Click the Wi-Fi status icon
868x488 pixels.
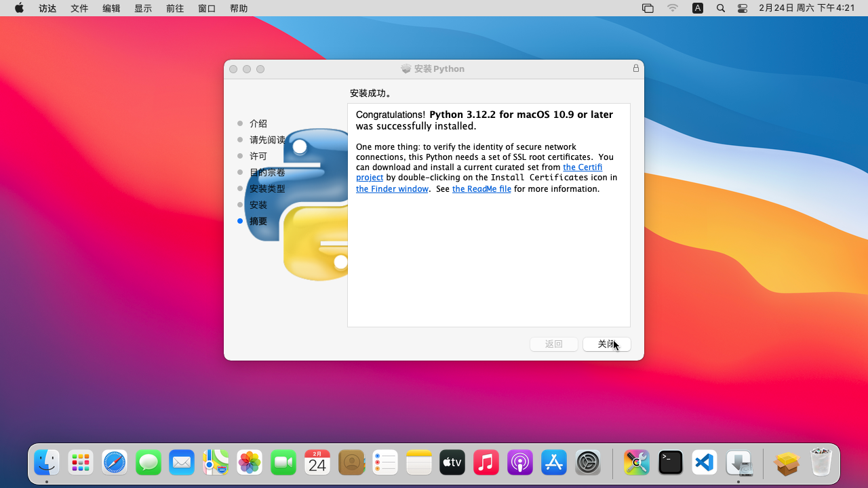click(673, 8)
